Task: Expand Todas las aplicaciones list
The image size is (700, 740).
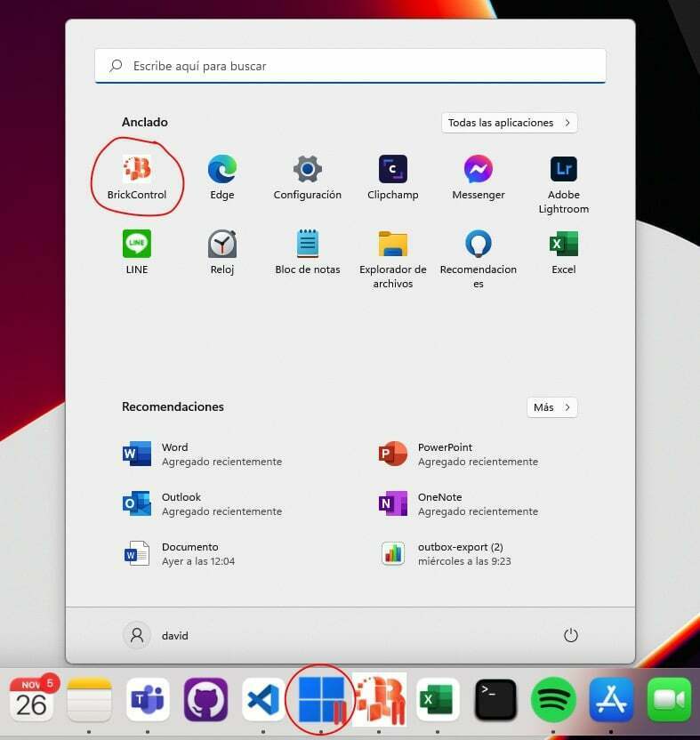Action: [510, 123]
